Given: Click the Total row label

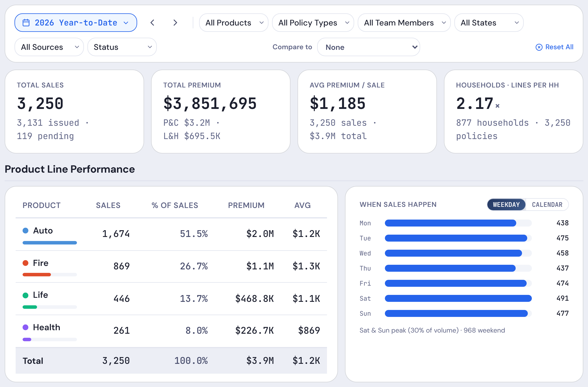Looking at the screenshot, I should click(x=33, y=361).
